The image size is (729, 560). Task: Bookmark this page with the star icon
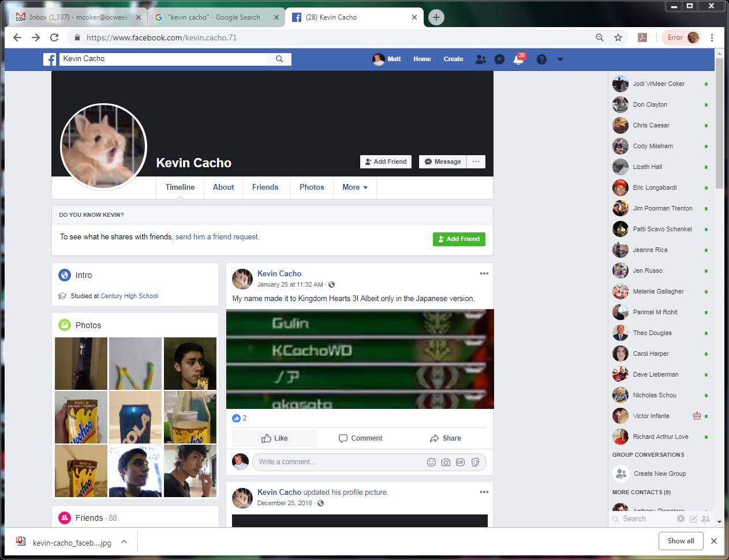pos(618,37)
